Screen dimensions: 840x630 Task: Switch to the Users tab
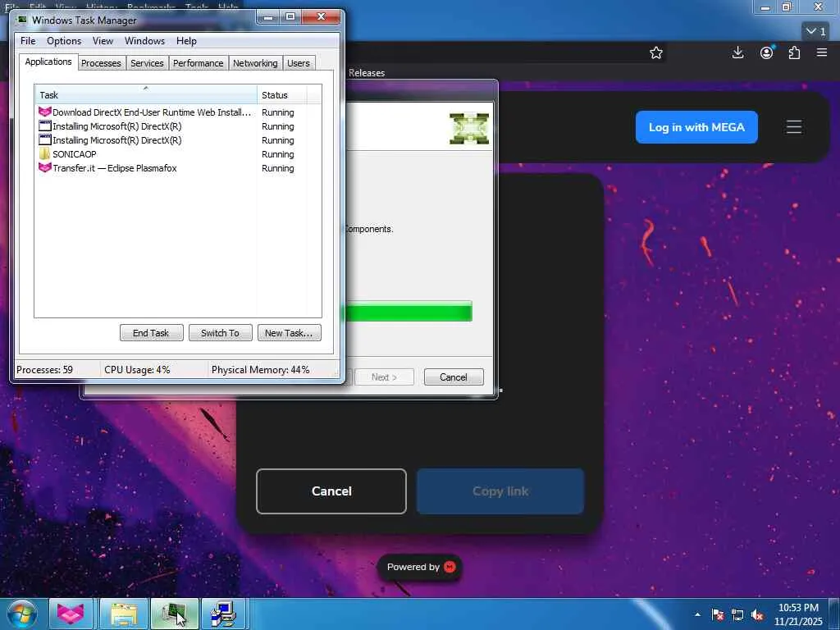[x=299, y=63]
